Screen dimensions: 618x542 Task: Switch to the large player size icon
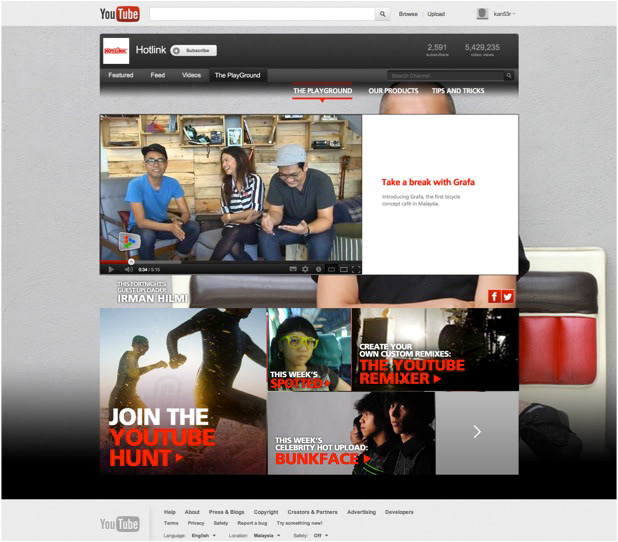(344, 269)
